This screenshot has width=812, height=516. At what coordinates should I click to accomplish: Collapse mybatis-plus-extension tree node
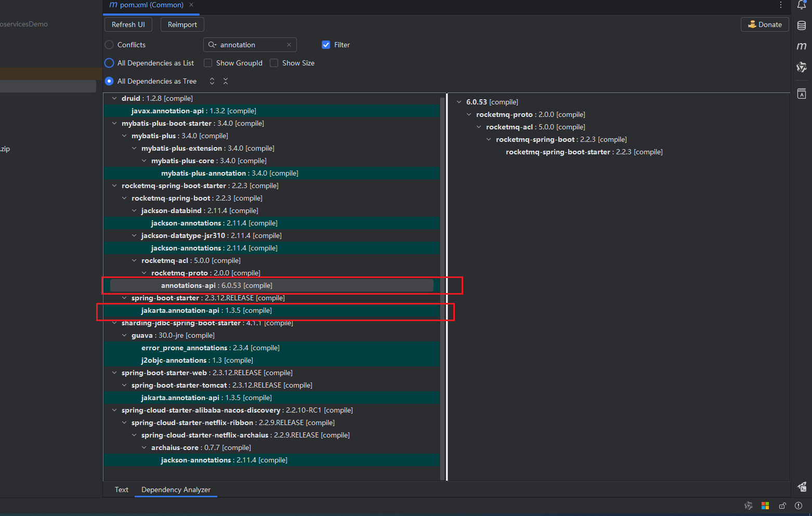pos(134,148)
